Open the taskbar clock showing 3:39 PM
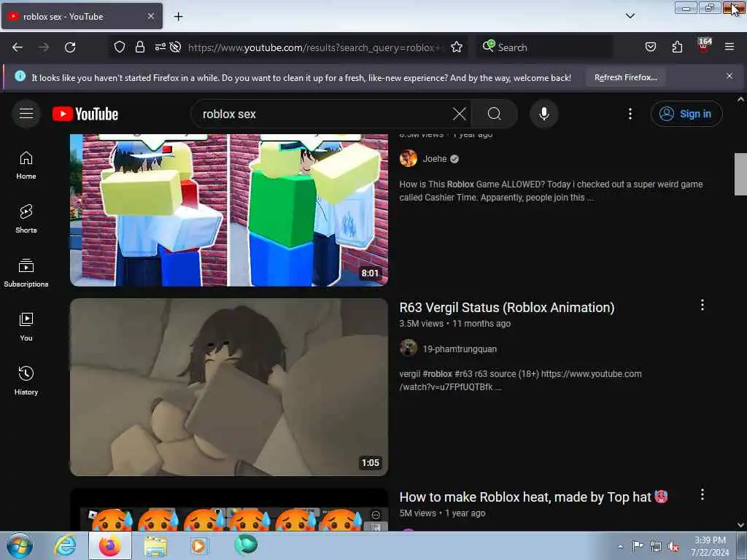This screenshot has width=747, height=560. tap(710, 546)
